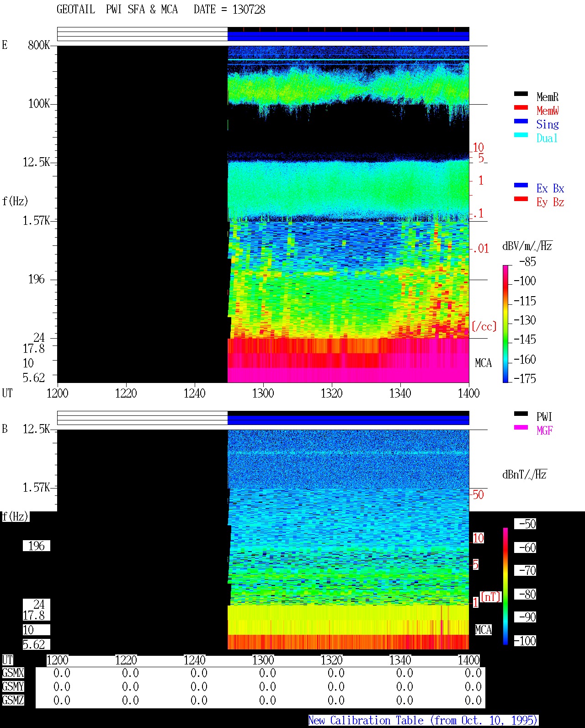Click the -85 value on E color scale
The image size is (585, 728).
click(x=527, y=262)
